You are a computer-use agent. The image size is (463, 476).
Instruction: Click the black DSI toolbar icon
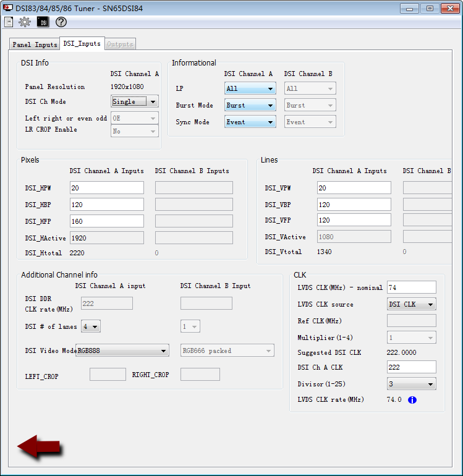(43, 22)
